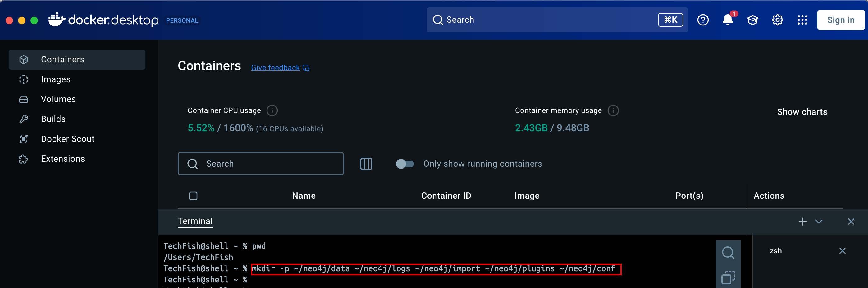Show info for Container memory usage
The height and width of the screenshot is (288, 868).
pyautogui.click(x=613, y=111)
